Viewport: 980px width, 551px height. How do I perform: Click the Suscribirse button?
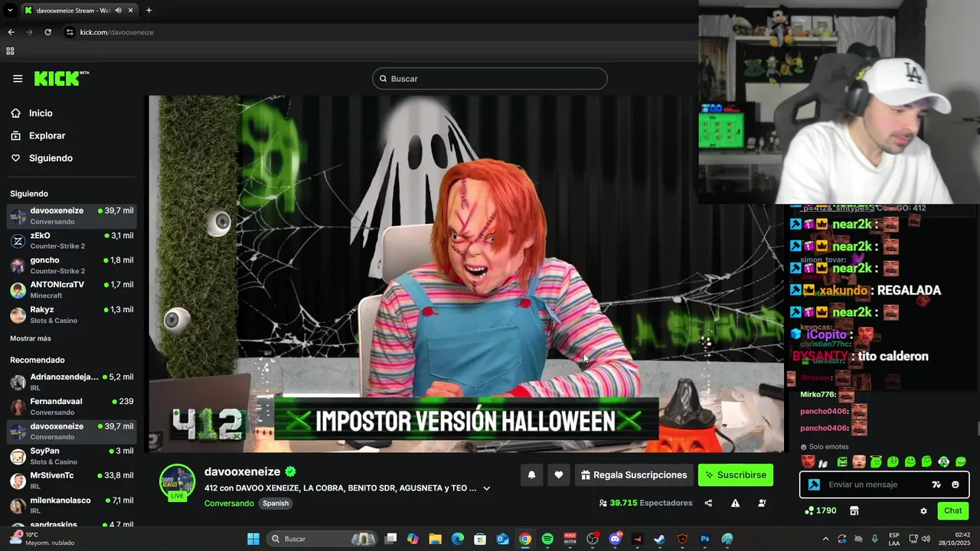point(736,475)
